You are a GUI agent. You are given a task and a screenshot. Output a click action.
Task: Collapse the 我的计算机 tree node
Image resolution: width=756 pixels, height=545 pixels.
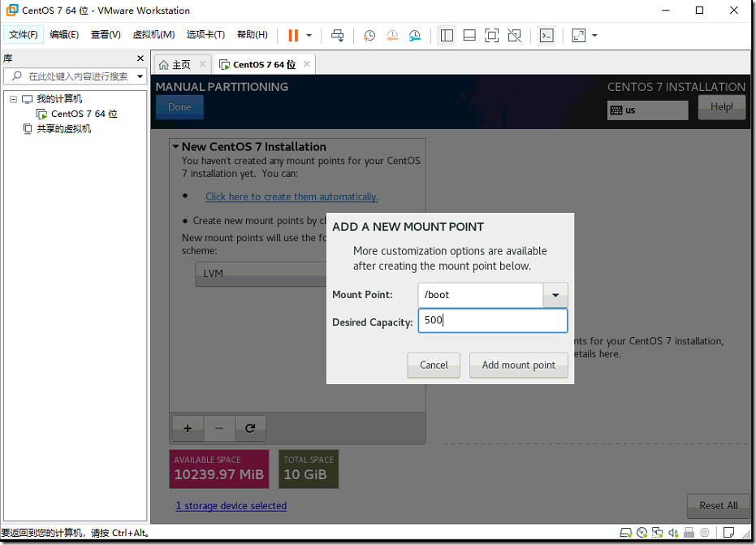point(14,99)
